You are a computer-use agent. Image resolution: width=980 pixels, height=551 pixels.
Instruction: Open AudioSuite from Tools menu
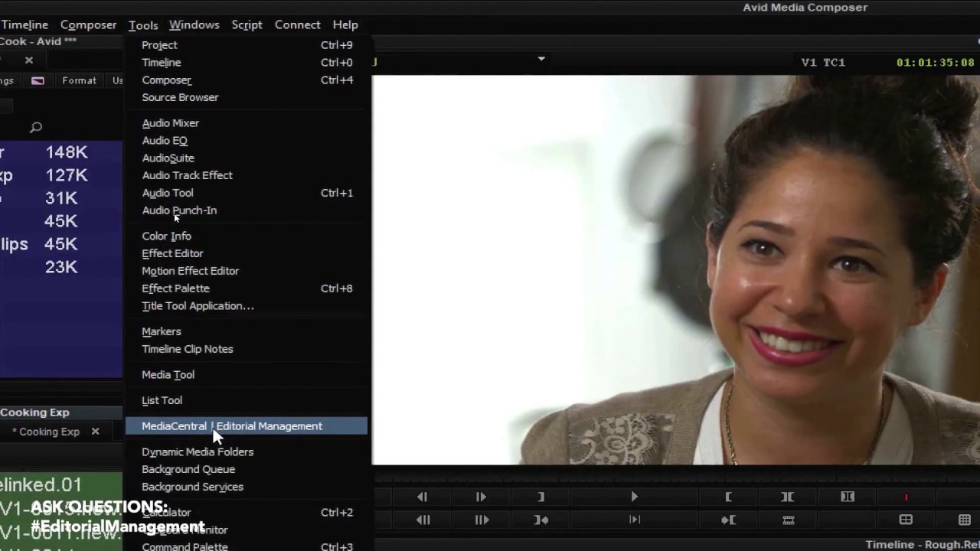point(247,158)
